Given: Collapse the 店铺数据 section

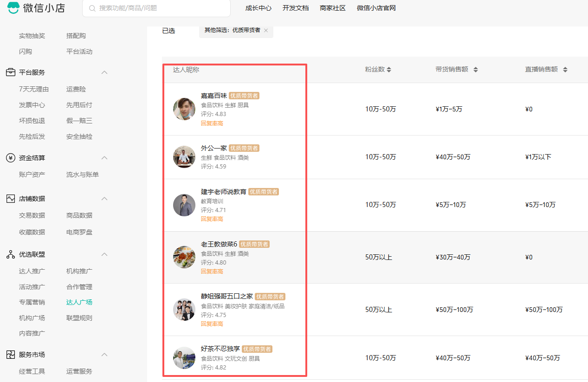Looking at the screenshot, I should [x=104, y=199].
